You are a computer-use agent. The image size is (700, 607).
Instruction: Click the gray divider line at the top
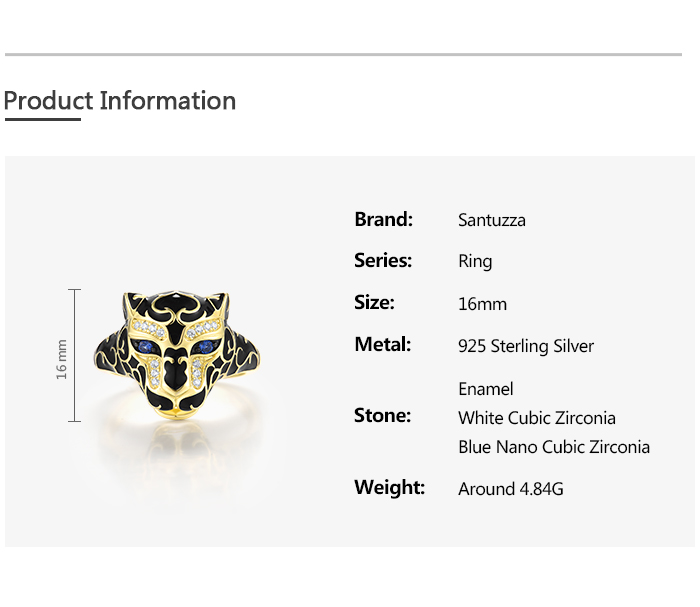pyautogui.click(x=343, y=54)
